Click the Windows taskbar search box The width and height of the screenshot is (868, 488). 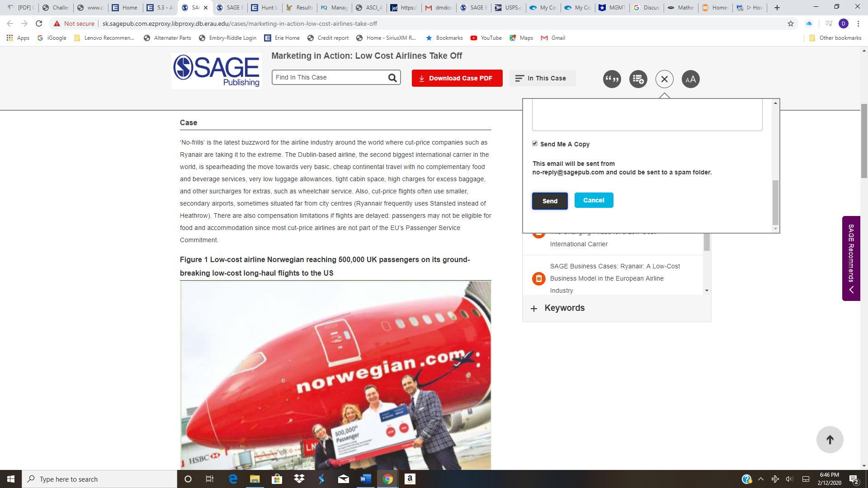(99, 479)
